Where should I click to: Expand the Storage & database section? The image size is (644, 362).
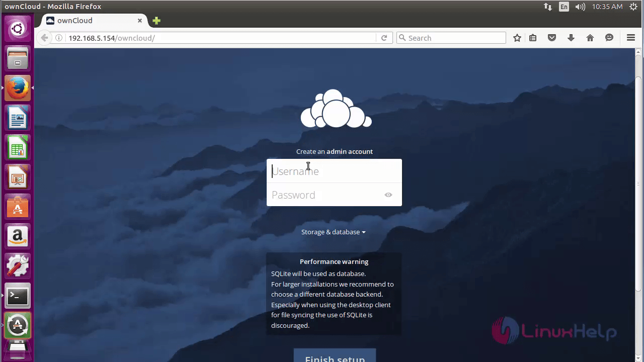click(x=334, y=232)
